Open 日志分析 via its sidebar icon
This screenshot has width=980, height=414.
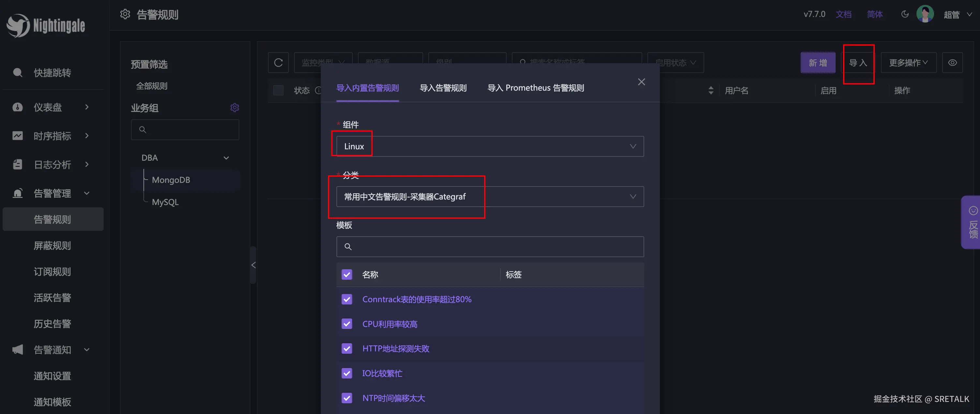17,164
